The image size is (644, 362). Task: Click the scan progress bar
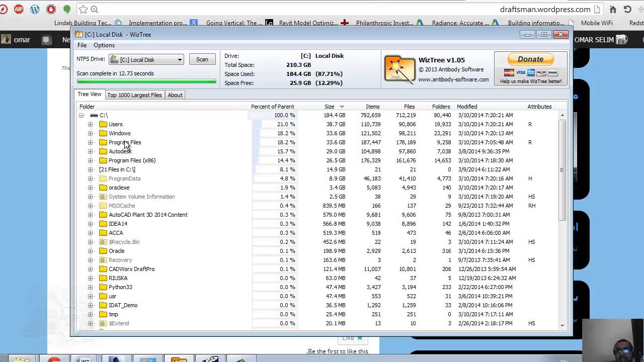coord(146,81)
